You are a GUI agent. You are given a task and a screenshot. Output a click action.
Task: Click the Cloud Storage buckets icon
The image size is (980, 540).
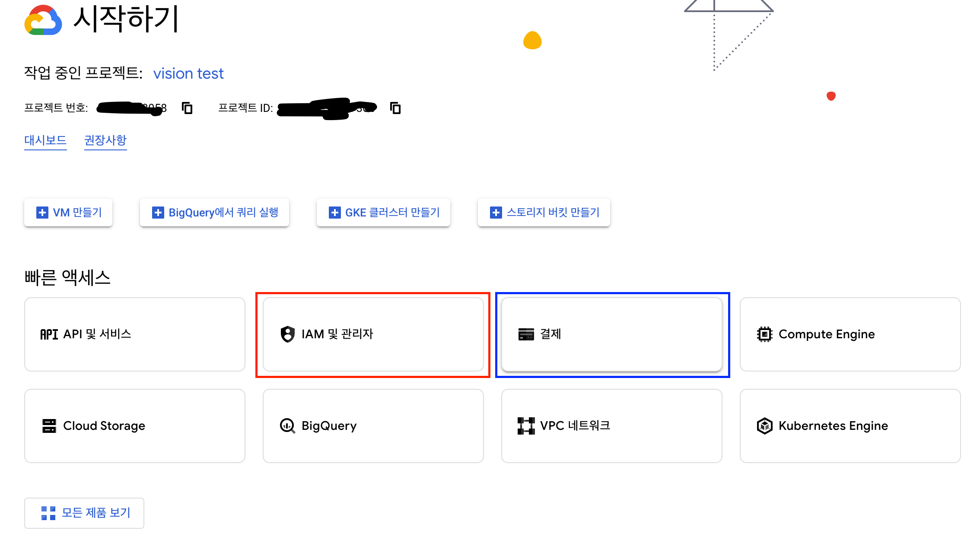pos(49,426)
